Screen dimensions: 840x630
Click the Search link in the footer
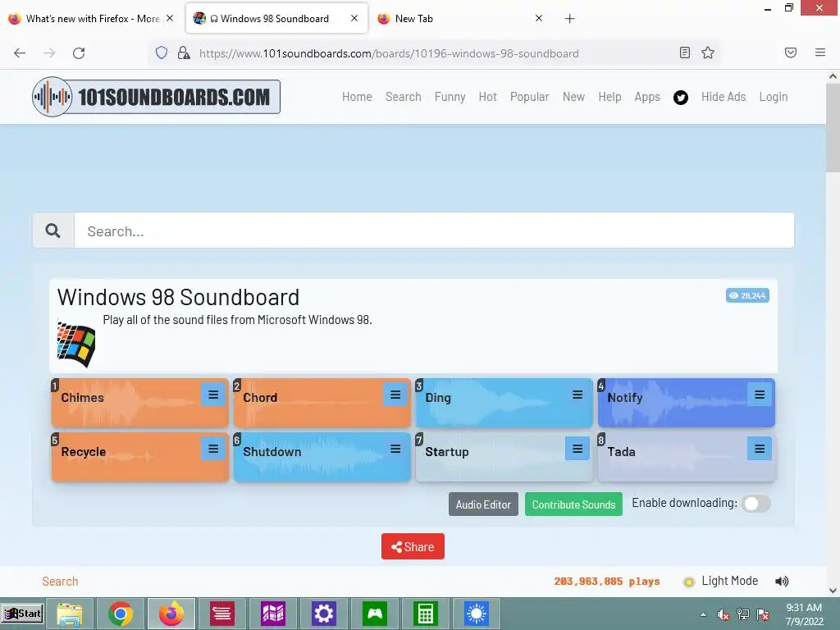click(x=60, y=582)
